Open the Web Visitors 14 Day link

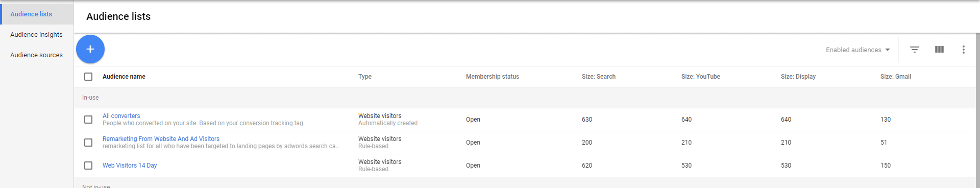pyautogui.click(x=130, y=166)
